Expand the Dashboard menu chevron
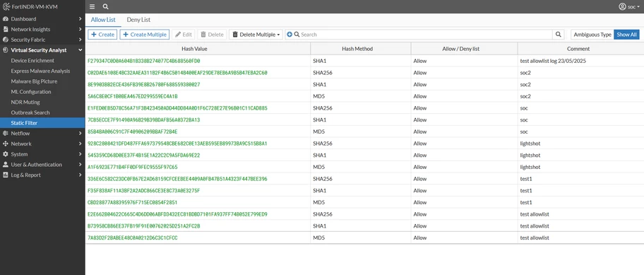Image resolution: width=644 pixels, height=275 pixels. tap(80, 19)
